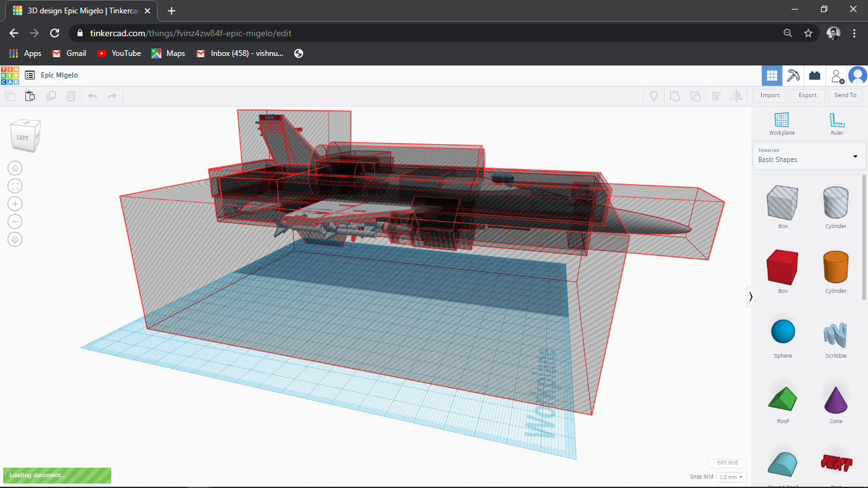Click the Export button
868x488 pixels.
tap(807, 95)
